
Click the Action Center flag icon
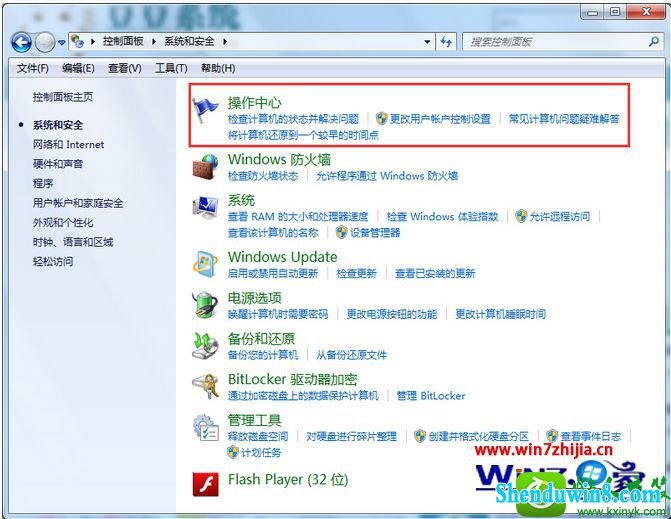click(205, 111)
